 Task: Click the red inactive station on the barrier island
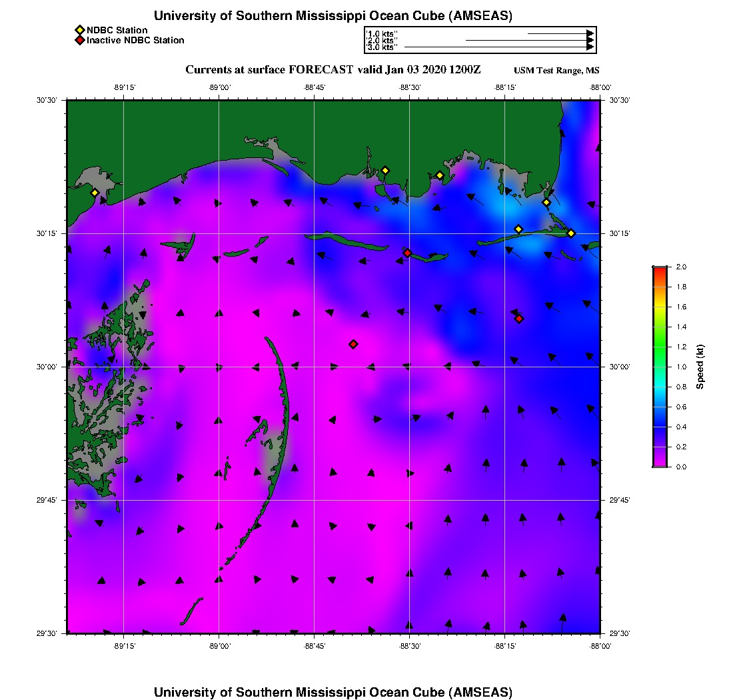(408, 253)
